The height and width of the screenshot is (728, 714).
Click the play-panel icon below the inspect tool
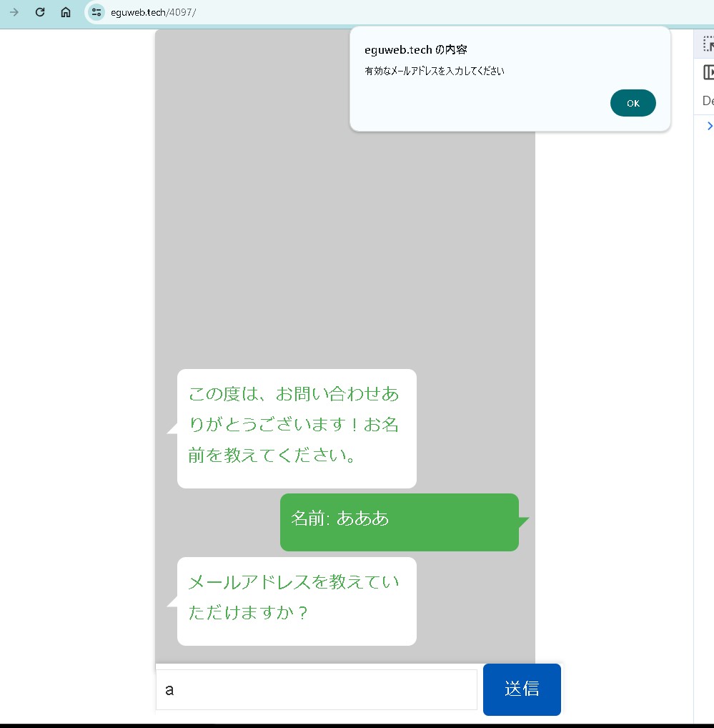709,72
